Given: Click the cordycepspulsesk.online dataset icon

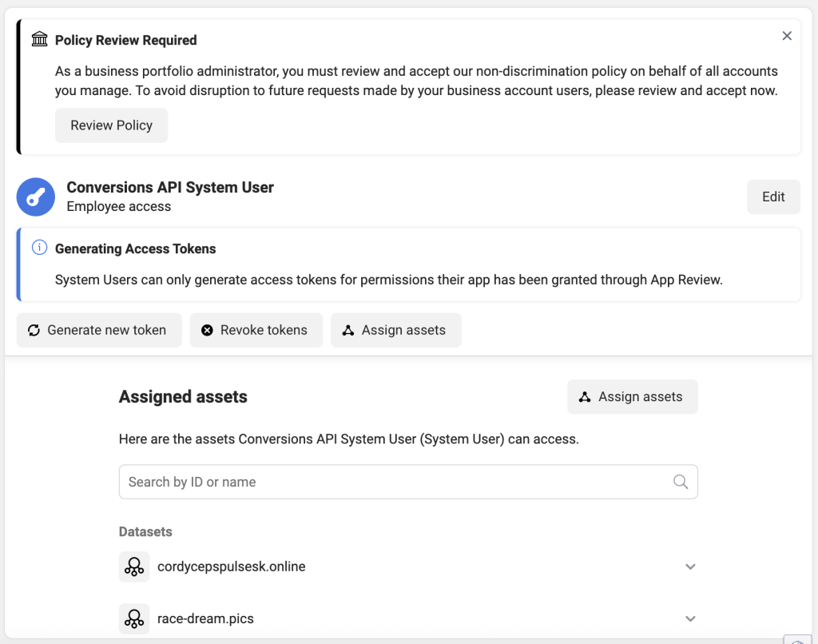Looking at the screenshot, I should (x=134, y=566).
